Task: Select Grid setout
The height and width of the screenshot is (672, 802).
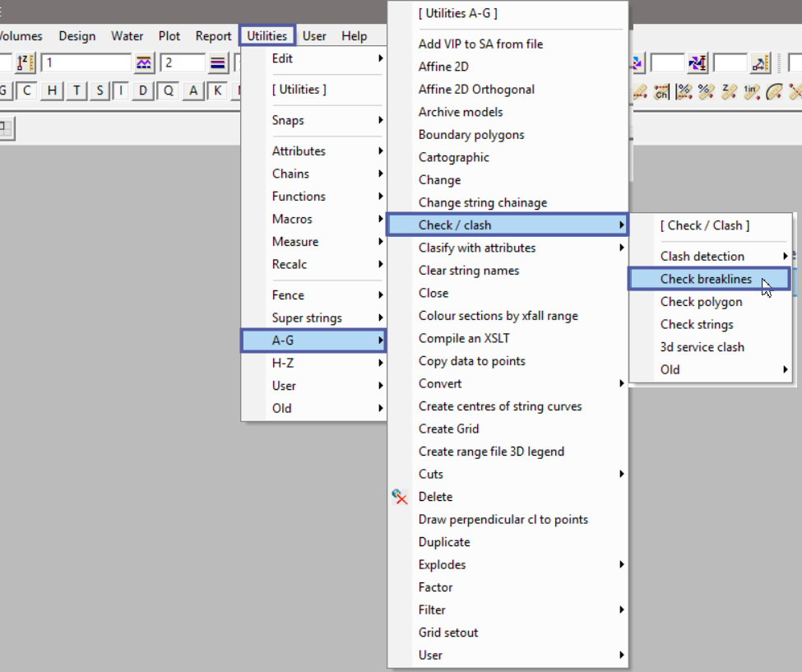Action: point(508,633)
